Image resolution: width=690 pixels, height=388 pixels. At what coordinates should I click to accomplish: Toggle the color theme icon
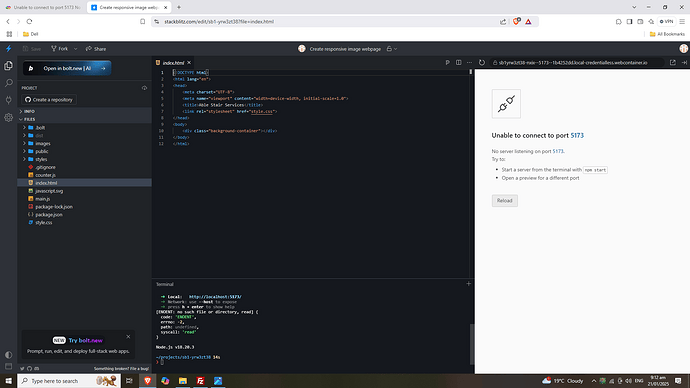(x=8, y=355)
